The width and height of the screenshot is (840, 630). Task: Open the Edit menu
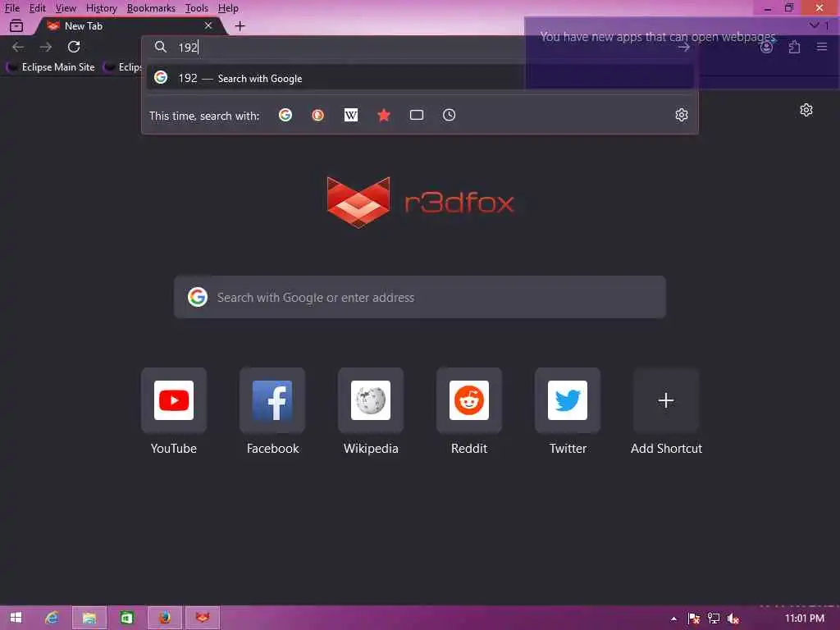coord(37,8)
